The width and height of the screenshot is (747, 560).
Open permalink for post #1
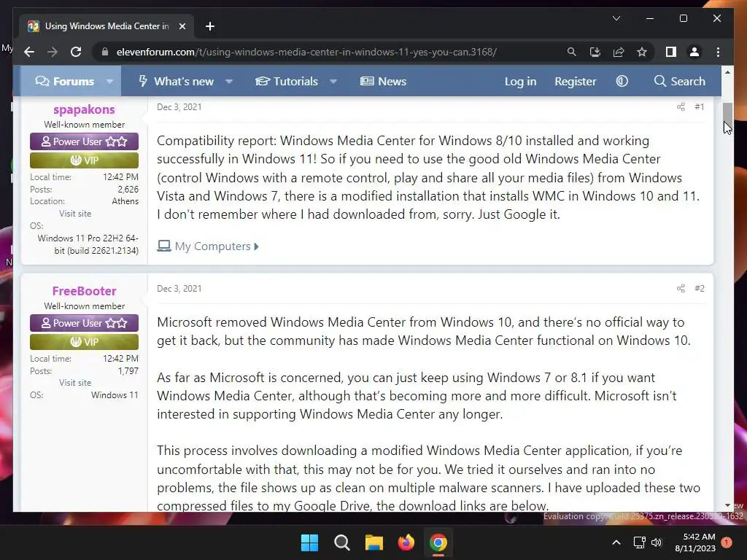(700, 106)
